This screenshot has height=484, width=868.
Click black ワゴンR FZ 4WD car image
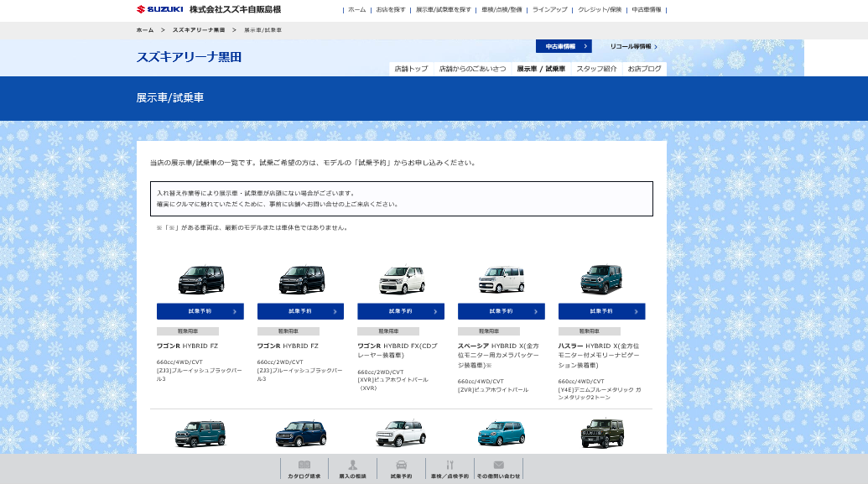click(201, 279)
